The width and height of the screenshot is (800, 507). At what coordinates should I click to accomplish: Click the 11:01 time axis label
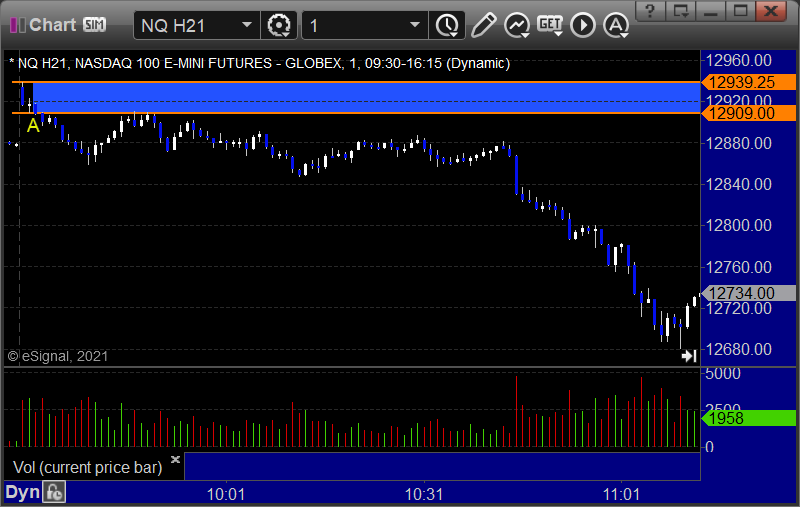(621, 494)
